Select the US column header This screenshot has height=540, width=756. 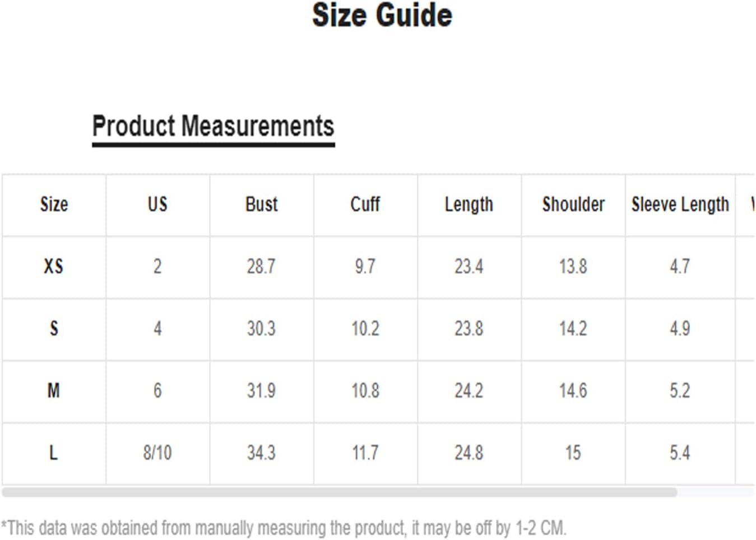[x=157, y=204]
